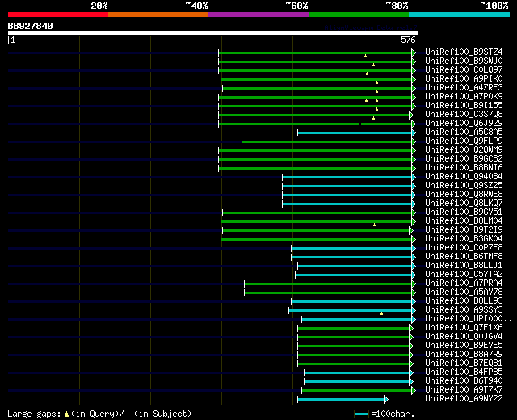Click the UniRef100_Q940B4 label
Viewport: 517px width, 420px height.
[x=464, y=177]
